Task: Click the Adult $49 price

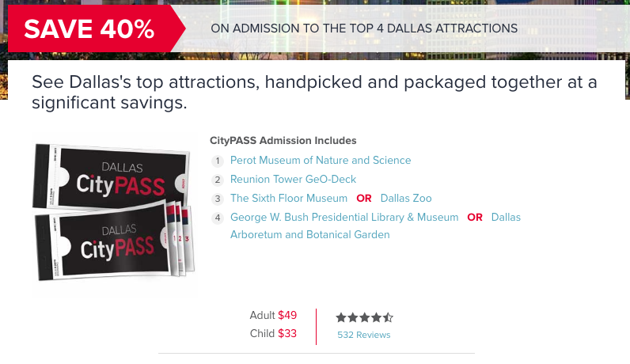Action: point(273,315)
